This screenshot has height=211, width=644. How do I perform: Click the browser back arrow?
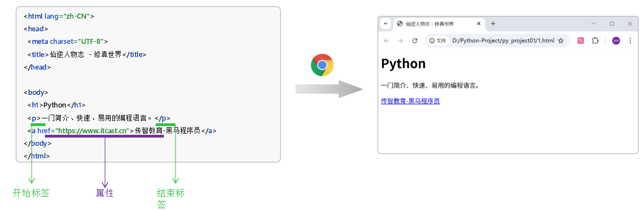(386, 41)
